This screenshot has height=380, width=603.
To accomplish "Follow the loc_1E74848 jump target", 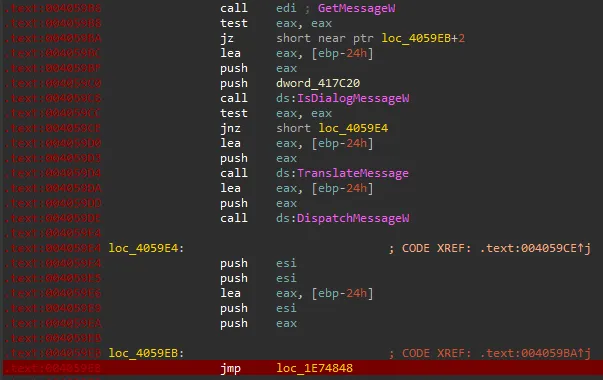I will [x=315, y=368].
